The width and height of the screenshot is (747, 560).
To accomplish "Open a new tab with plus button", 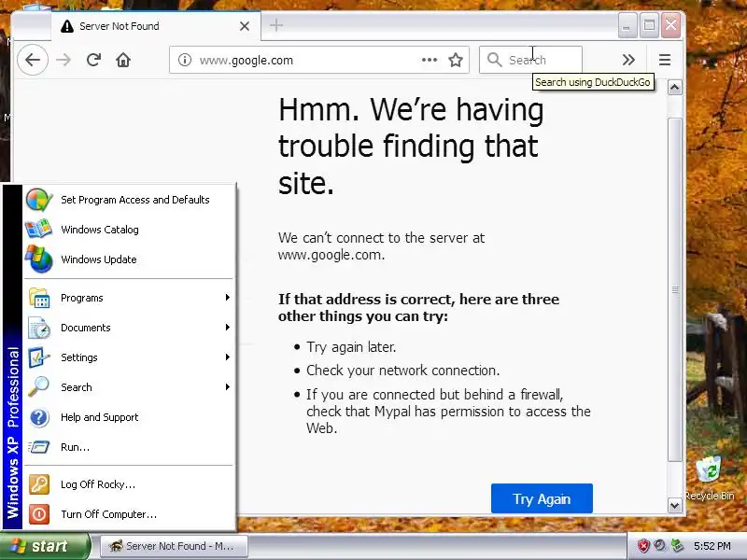I will (x=276, y=25).
